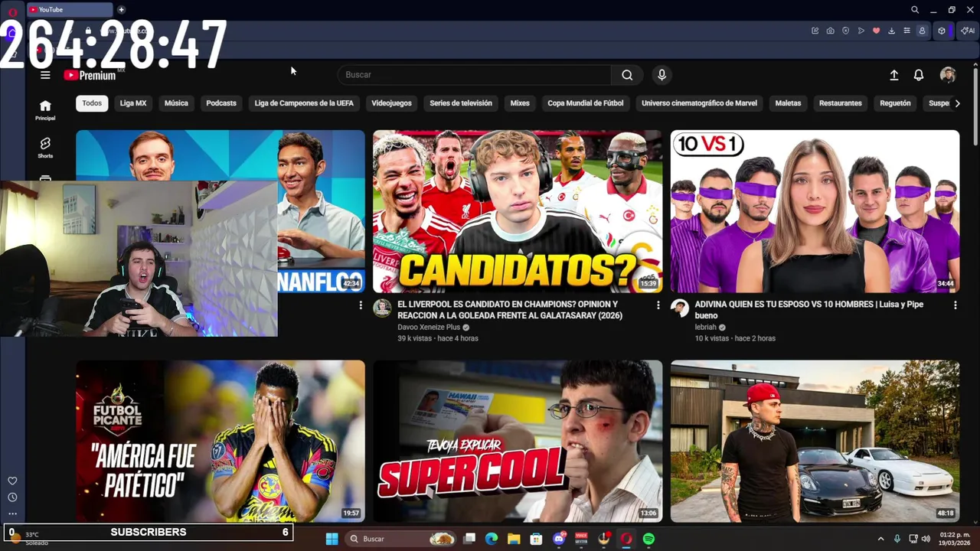Go to YouTube Premium home logo
The image size is (980, 551).
pos(90,75)
